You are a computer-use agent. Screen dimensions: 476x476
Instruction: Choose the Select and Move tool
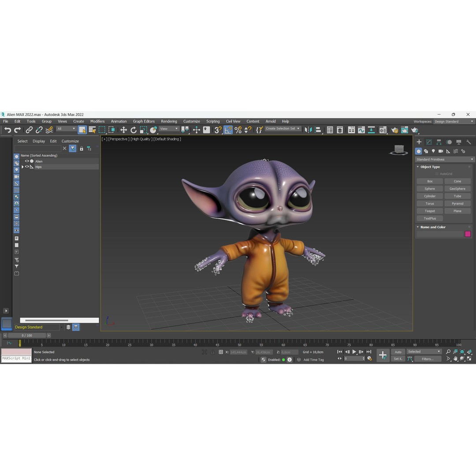pyautogui.click(x=123, y=130)
